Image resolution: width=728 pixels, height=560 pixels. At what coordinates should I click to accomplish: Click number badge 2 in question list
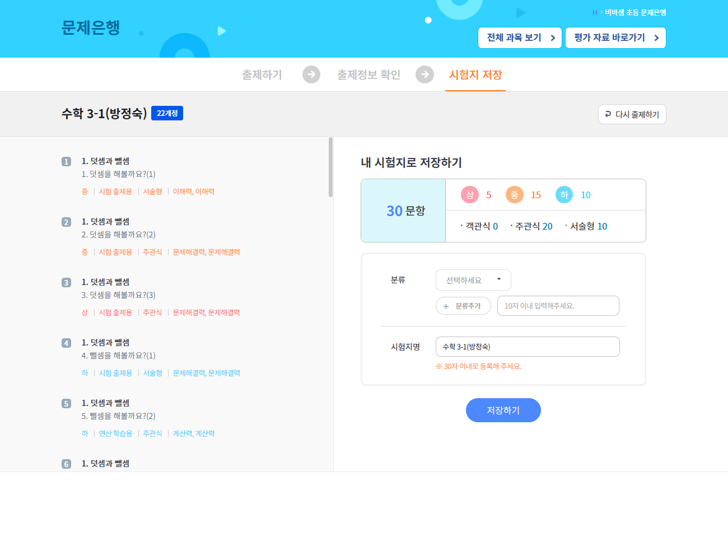point(66,222)
